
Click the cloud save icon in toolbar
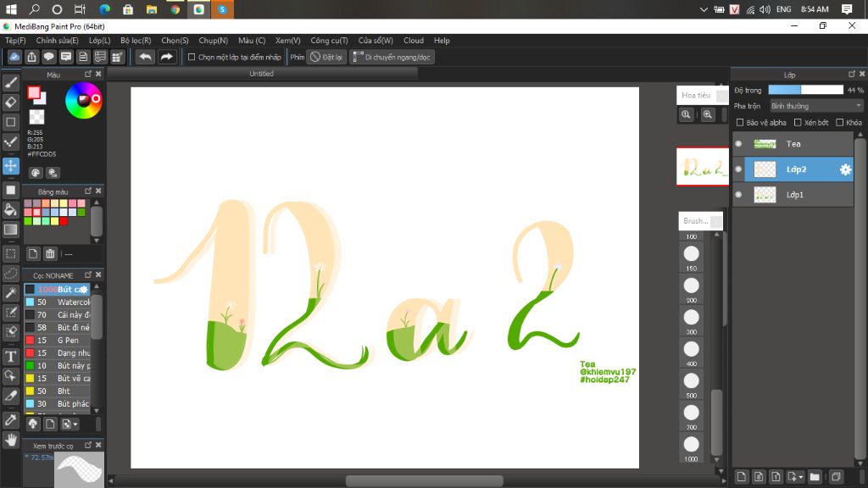[14, 57]
